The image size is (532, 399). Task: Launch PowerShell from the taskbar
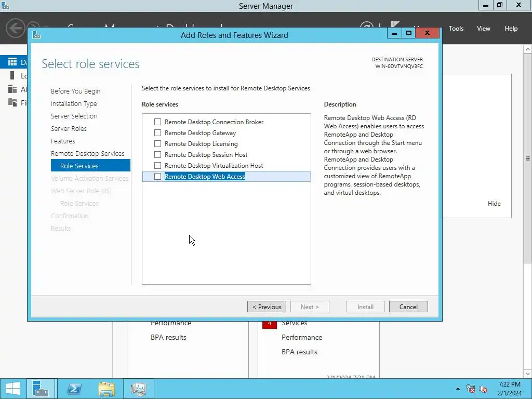[74, 389]
